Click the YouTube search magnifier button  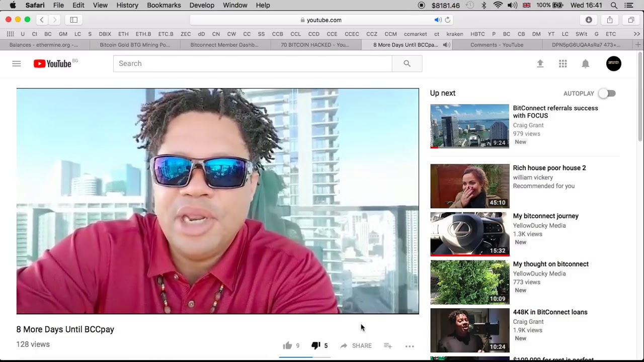407,63
